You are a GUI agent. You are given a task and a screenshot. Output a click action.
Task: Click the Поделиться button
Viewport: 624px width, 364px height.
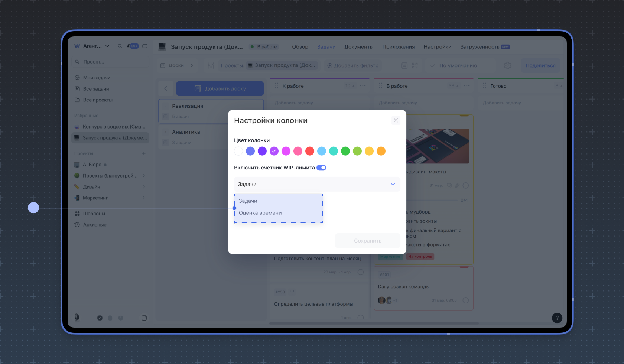540,66
